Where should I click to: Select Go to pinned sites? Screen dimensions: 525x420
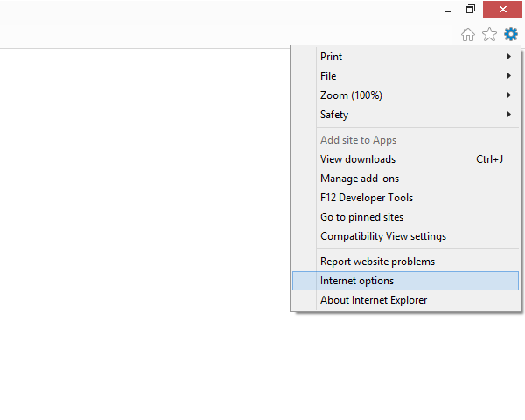pos(361,217)
